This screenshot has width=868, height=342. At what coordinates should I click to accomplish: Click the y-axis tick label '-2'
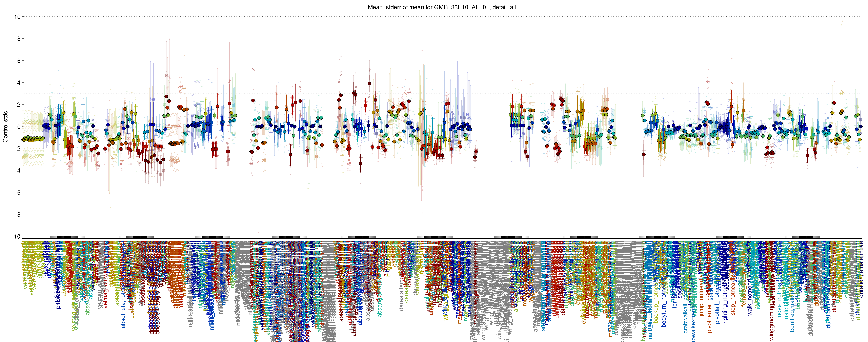point(18,149)
